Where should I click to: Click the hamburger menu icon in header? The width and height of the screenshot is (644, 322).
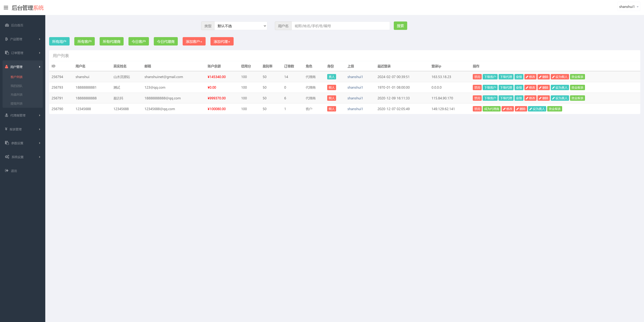tap(6, 8)
